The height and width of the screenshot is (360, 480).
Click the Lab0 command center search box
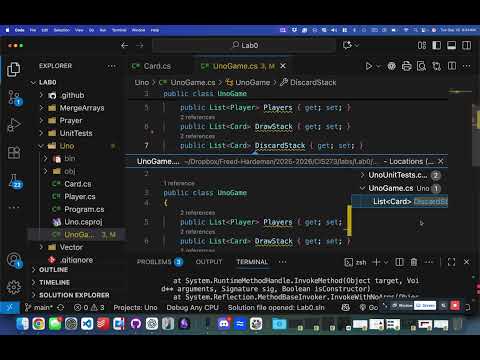(x=244, y=45)
